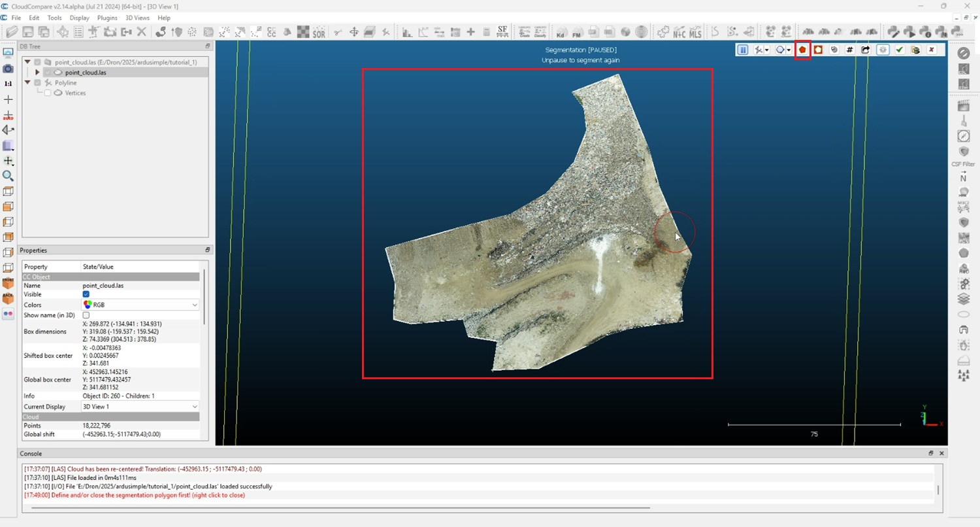Confirm segmentation with the green checkmark
The image size is (980, 527).
900,50
